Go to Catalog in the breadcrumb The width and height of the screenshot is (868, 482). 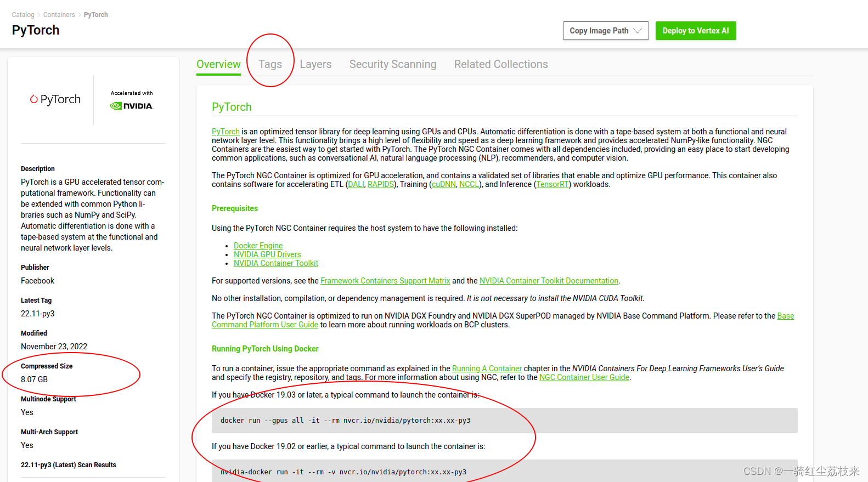coord(23,15)
